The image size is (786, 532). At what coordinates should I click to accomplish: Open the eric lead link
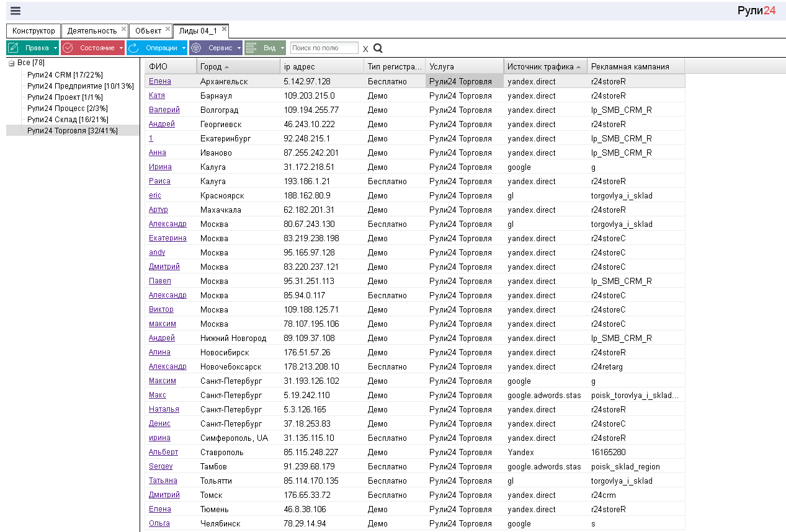click(x=155, y=195)
